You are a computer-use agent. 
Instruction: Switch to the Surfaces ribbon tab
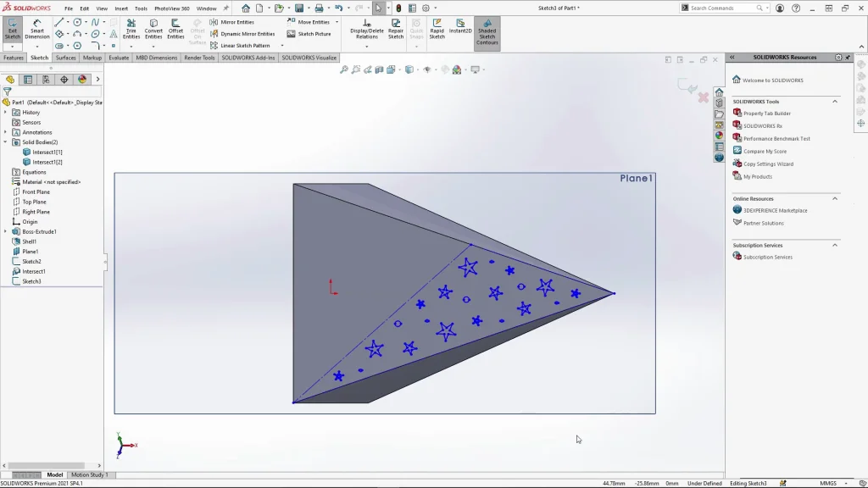(x=65, y=58)
